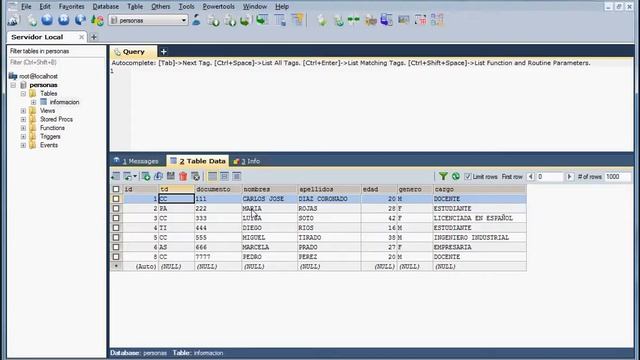Check the select-all checkbox in grid header
The image size is (640, 360).
pyautogui.click(x=116, y=189)
